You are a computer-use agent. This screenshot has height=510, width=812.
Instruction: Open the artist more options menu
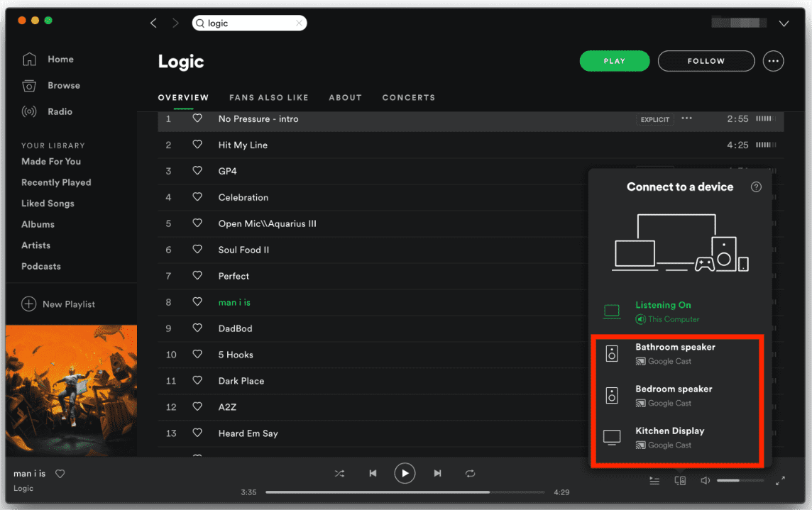point(773,61)
